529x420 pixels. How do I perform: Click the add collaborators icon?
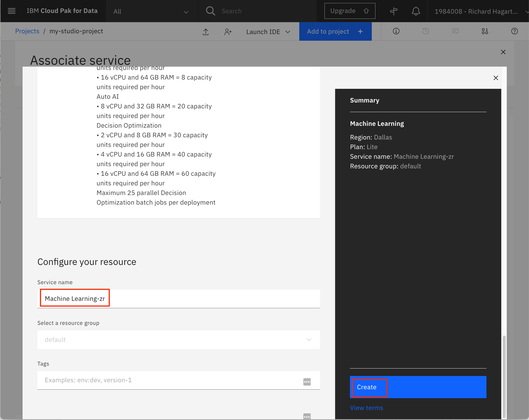click(228, 32)
